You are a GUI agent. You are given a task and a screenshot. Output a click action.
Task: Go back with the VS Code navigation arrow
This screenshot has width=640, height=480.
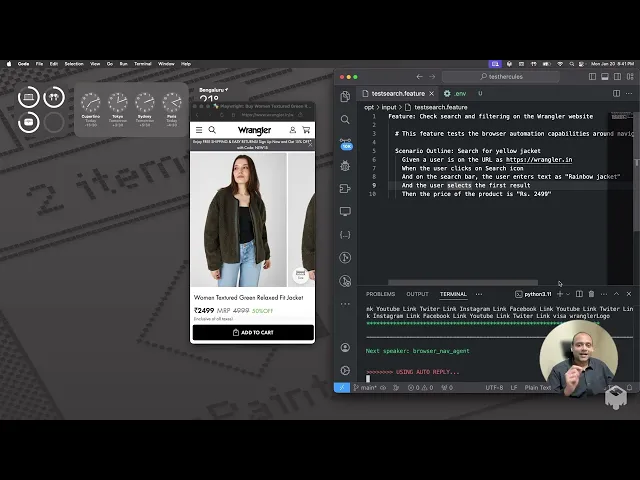[x=420, y=77]
